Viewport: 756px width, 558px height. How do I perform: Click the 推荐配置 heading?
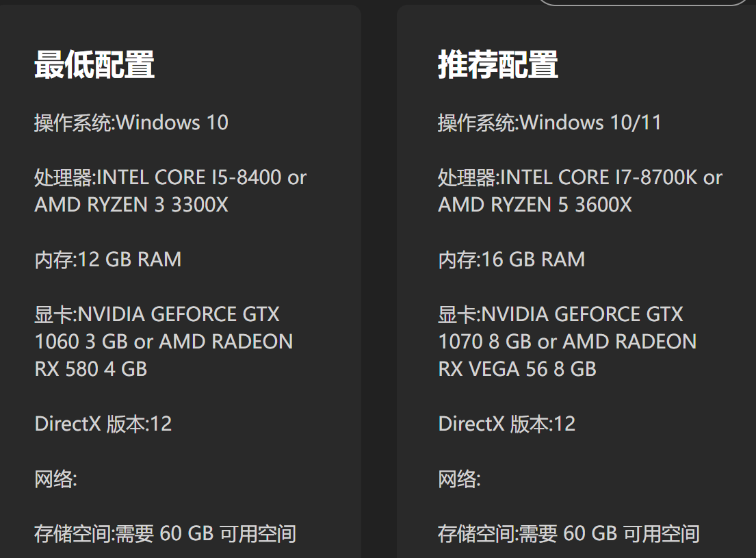[498, 65]
